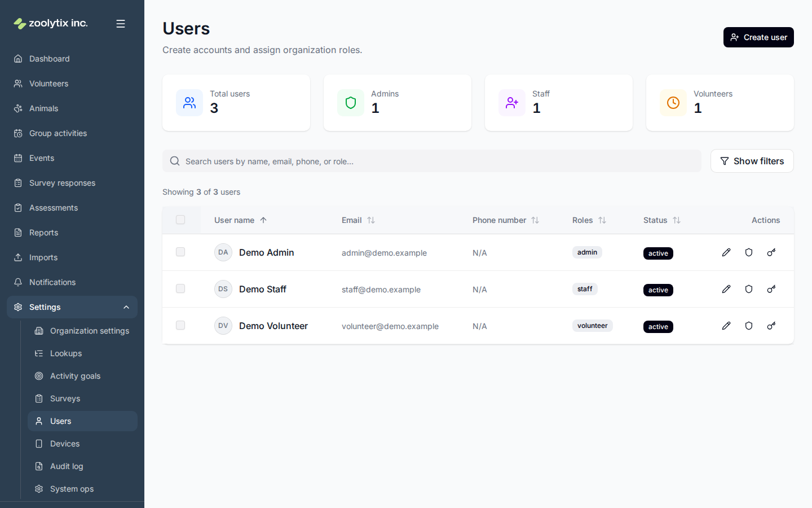This screenshot has height=508, width=812.
Task: Select the header select-all checkbox
Action: [180, 220]
